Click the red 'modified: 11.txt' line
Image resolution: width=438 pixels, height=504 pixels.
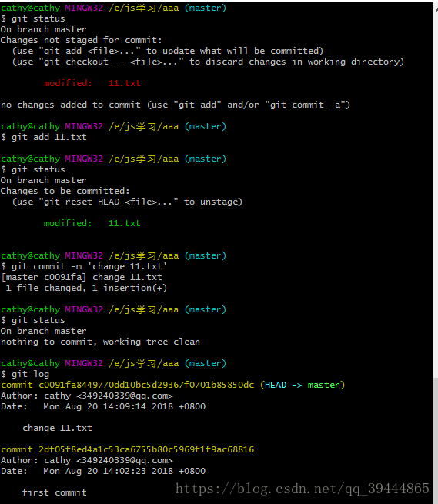[92, 83]
